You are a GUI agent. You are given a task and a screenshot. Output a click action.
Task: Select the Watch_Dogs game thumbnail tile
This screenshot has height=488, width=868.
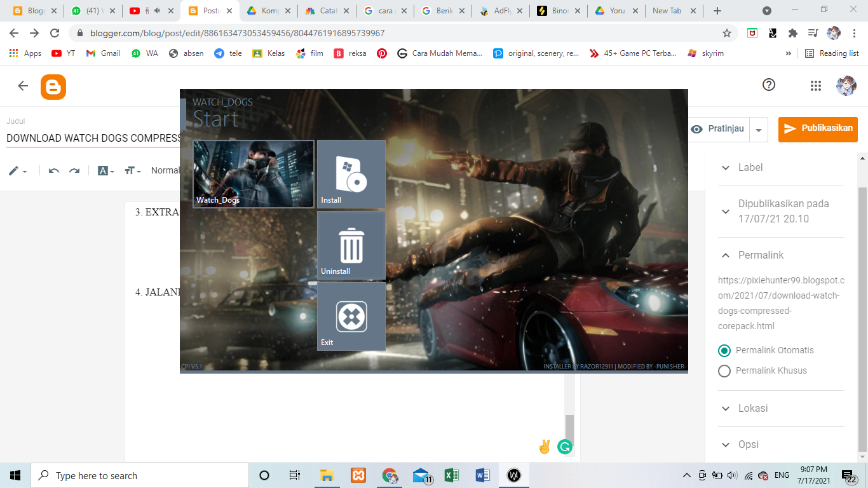(x=254, y=174)
